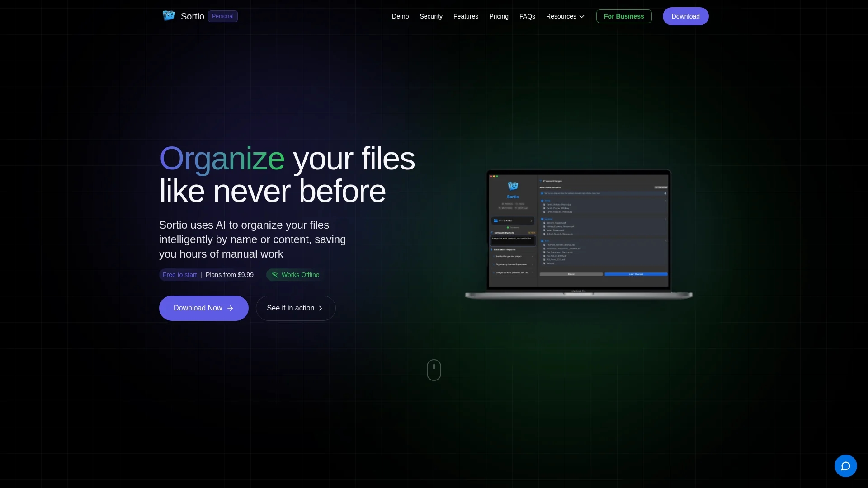Expand the Resources dropdown menu

pos(565,16)
